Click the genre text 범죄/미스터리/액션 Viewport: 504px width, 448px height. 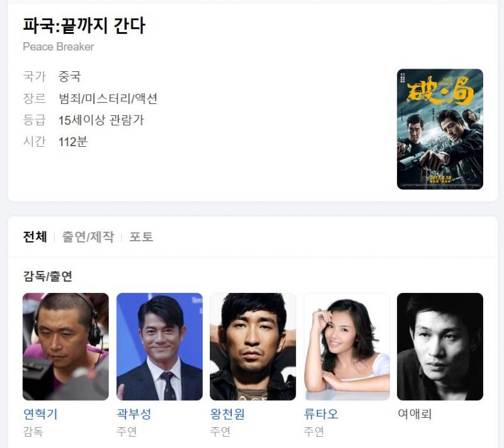click(108, 98)
